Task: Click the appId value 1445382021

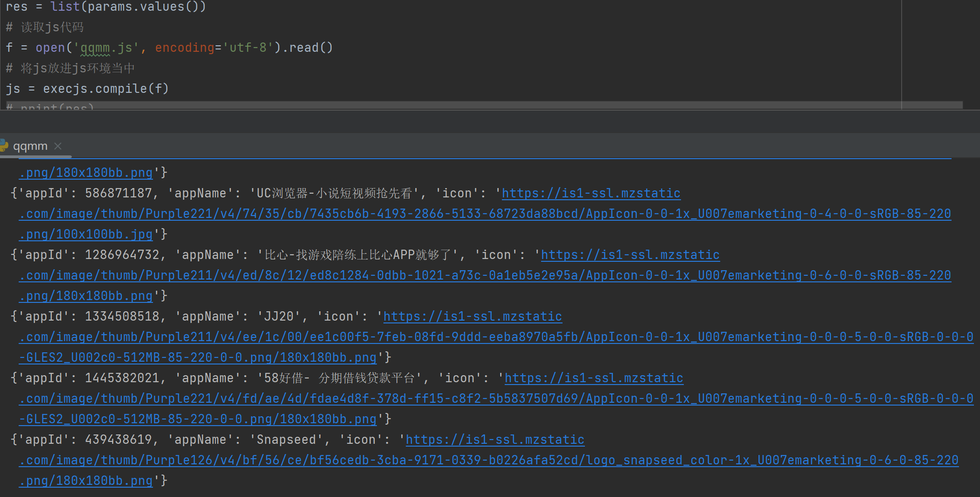Action: coord(122,378)
